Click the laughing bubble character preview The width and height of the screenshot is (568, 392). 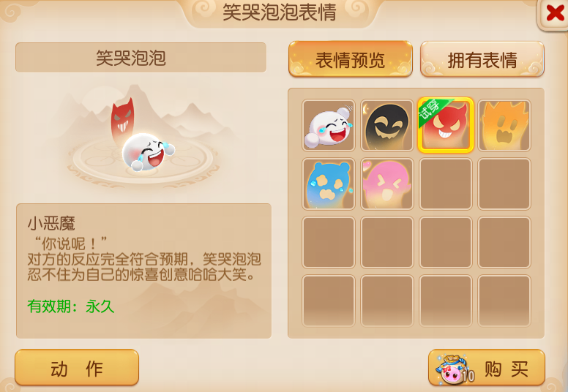(x=148, y=152)
